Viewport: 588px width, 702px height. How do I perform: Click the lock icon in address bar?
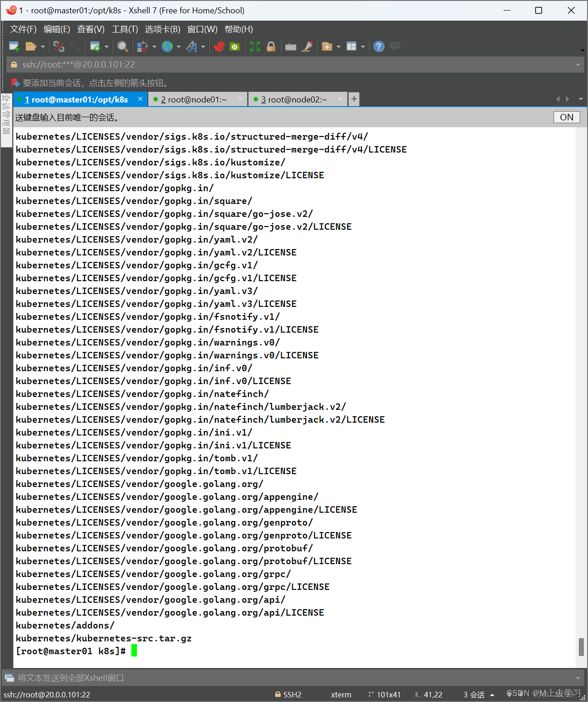[x=14, y=65]
